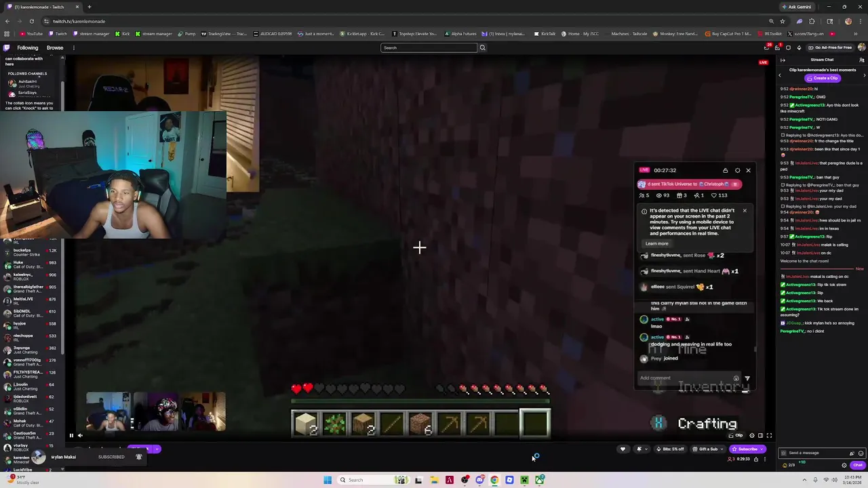Close the TikTok LIVE overlay panel
Viewport: 868px width, 488px height.
click(748, 170)
